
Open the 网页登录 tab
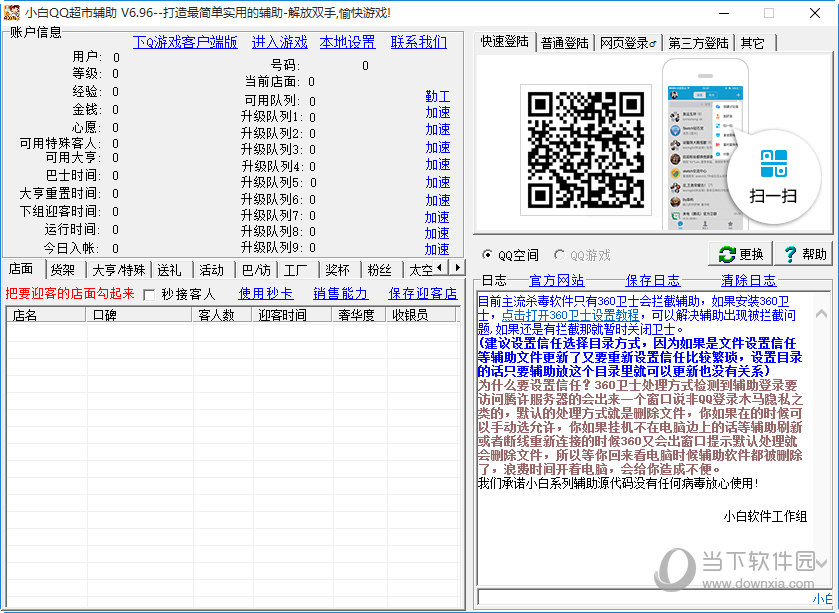628,43
